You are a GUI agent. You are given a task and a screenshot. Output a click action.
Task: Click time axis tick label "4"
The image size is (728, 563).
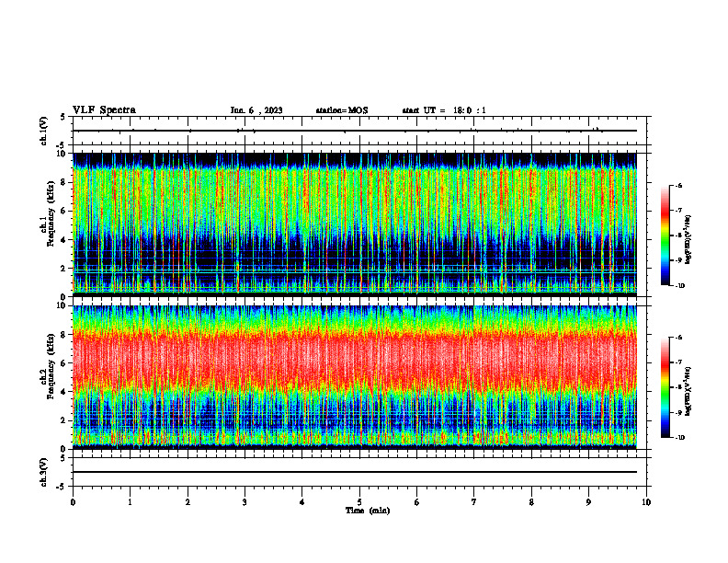[302, 502]
